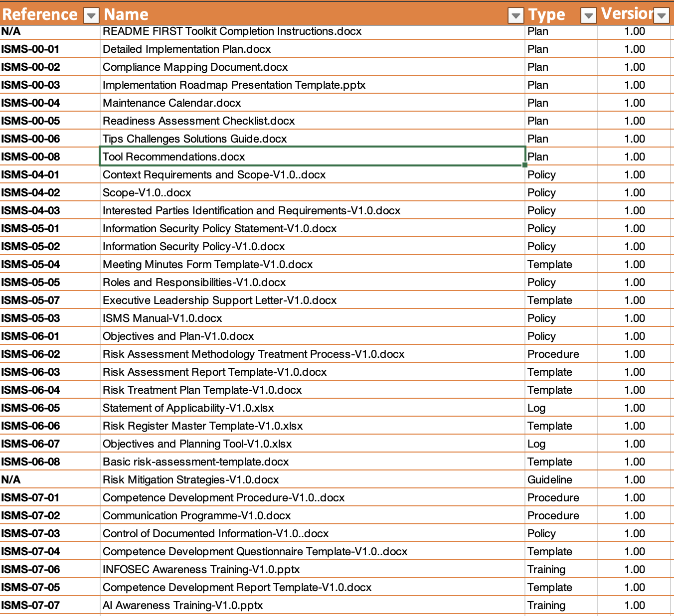Screen dimensions: 674x616
Task: Select the Training type cell for ISMS-07-06
Action: tap(561, 569)
